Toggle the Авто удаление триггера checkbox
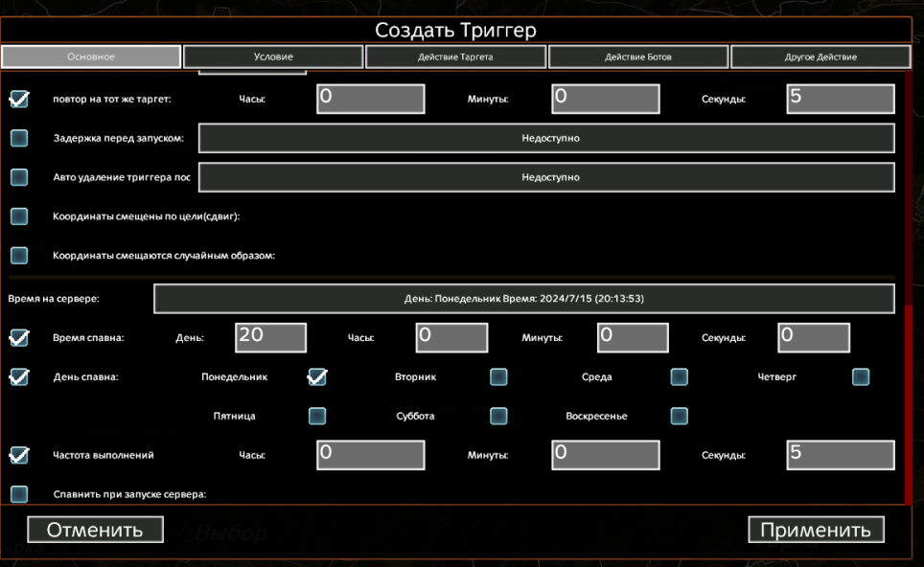 [19, 177]
